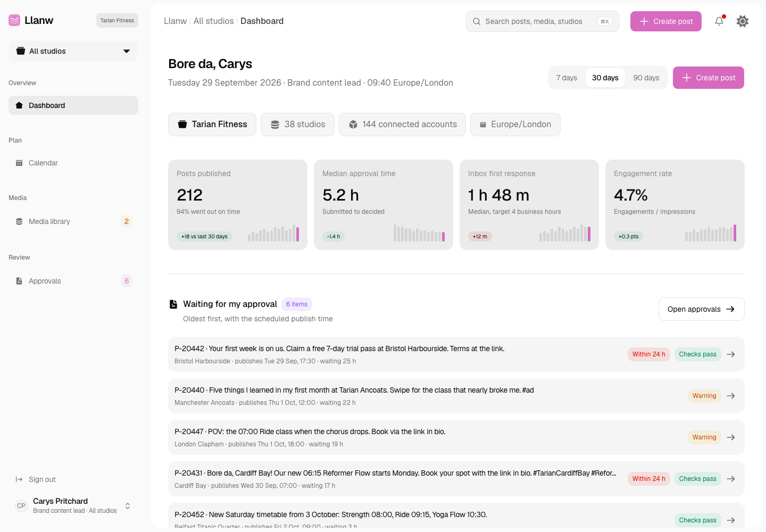Click the Media library stack icon
Viewport: 766px width, 532px height.
(19, 221)
